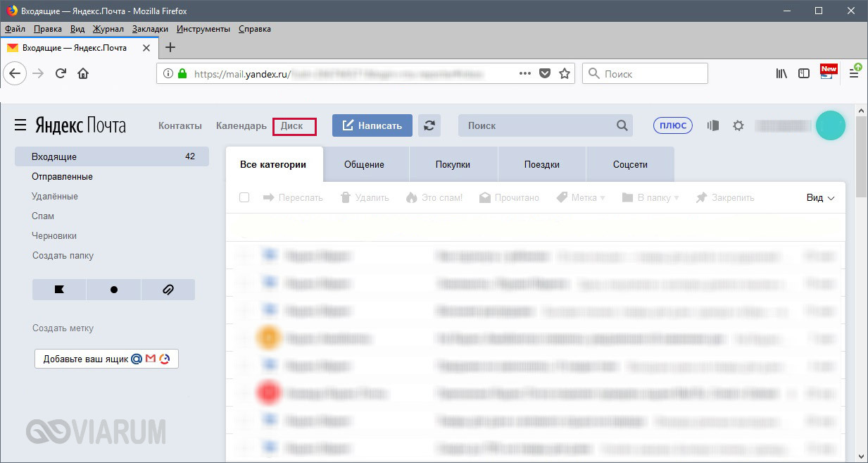Switch to Покупки tab

pyautogui.click(x=453, y=164)
